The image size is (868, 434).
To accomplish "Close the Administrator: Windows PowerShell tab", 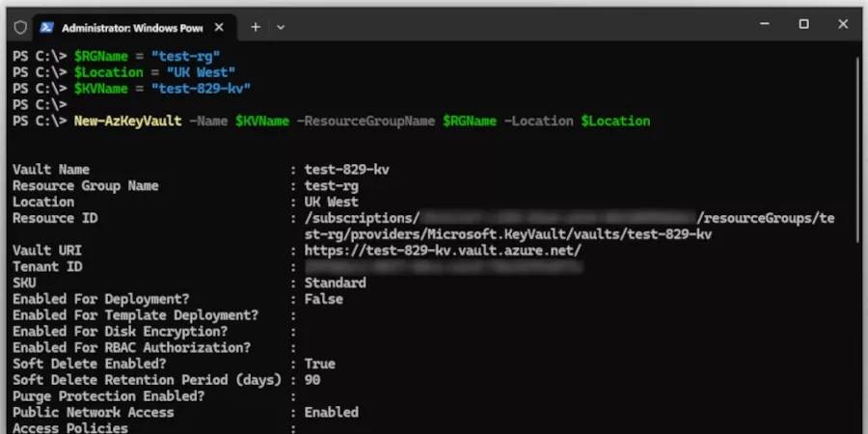I will 220,27.
